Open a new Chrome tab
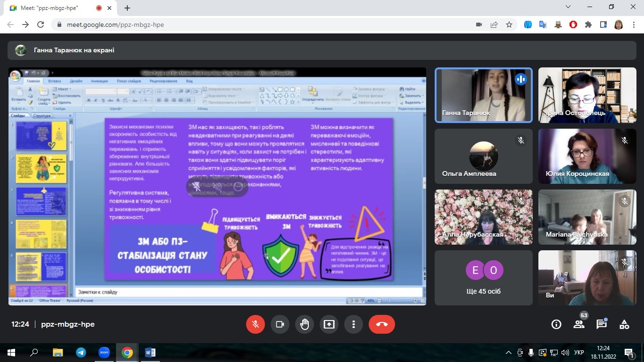 127,8
